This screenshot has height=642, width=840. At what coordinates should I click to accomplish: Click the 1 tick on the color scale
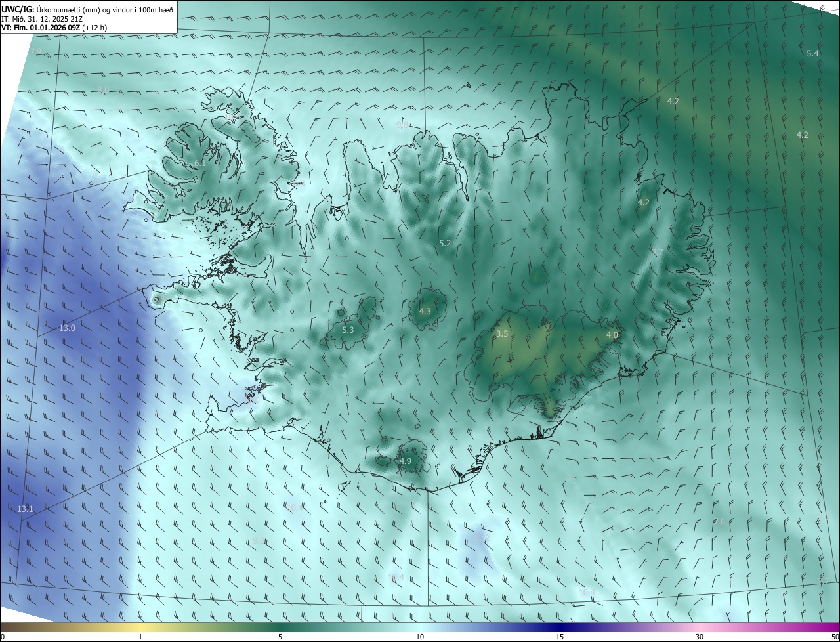140,637
